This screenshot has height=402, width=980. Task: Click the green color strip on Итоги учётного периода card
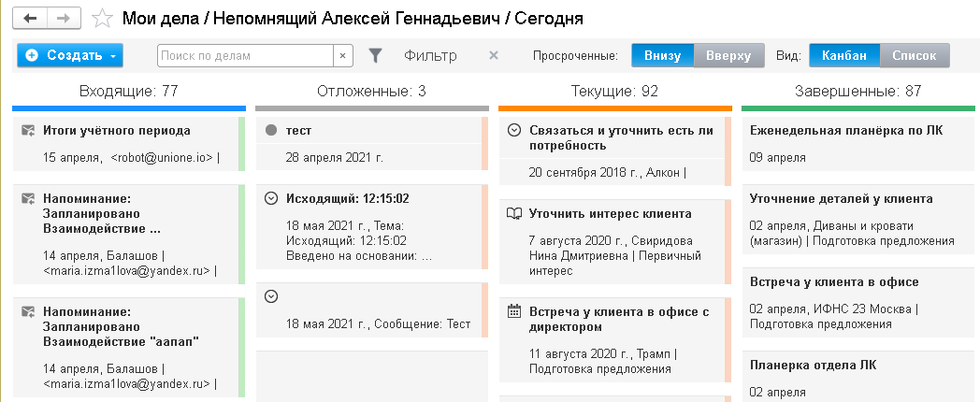point(241,143)
